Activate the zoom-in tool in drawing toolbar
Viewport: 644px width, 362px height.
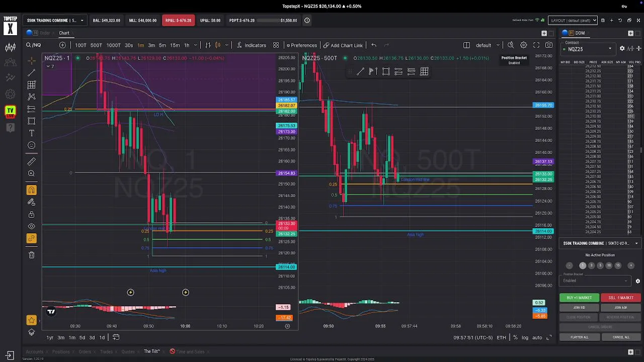(x=31, y=173)
